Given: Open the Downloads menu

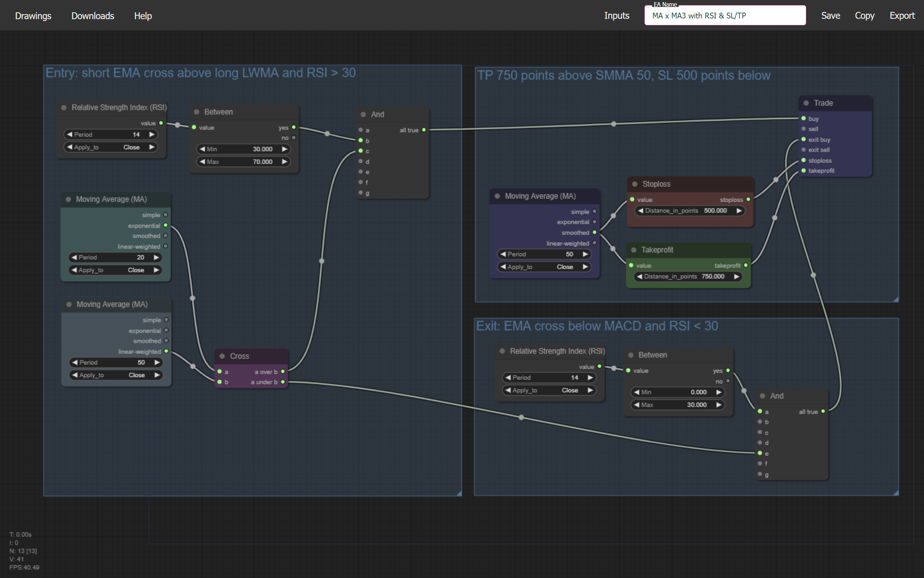Looking at the screenshot, I should pos(92,16).
